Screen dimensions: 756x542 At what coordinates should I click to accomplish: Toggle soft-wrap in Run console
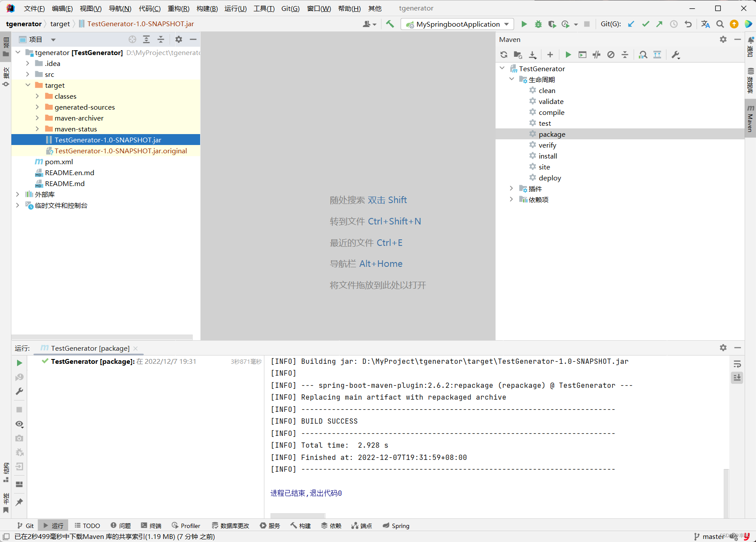click(x=737, y=364)
